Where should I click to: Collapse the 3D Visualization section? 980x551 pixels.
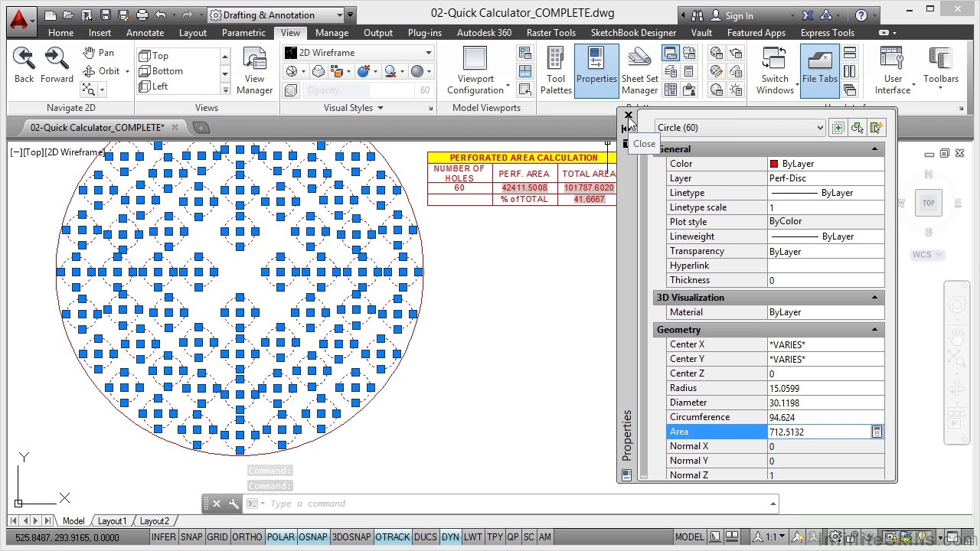click(x=874, y=298)
